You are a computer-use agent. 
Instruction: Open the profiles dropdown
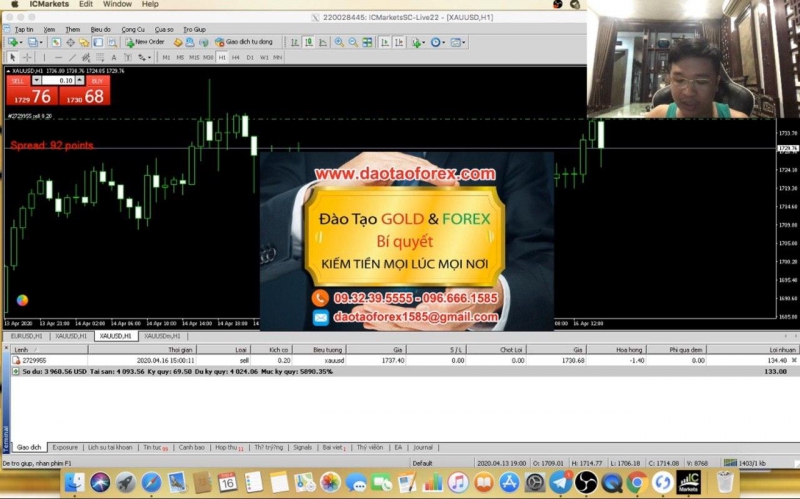35,42
